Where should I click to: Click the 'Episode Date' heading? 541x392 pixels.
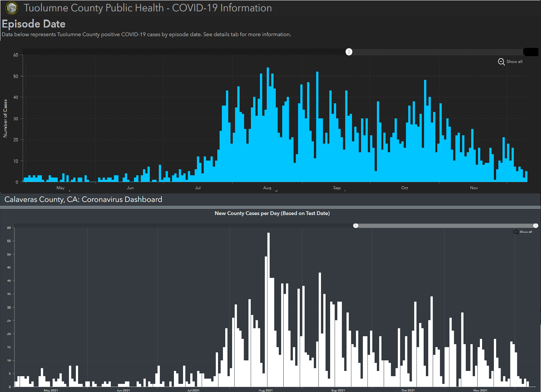(x=34, y=24)
